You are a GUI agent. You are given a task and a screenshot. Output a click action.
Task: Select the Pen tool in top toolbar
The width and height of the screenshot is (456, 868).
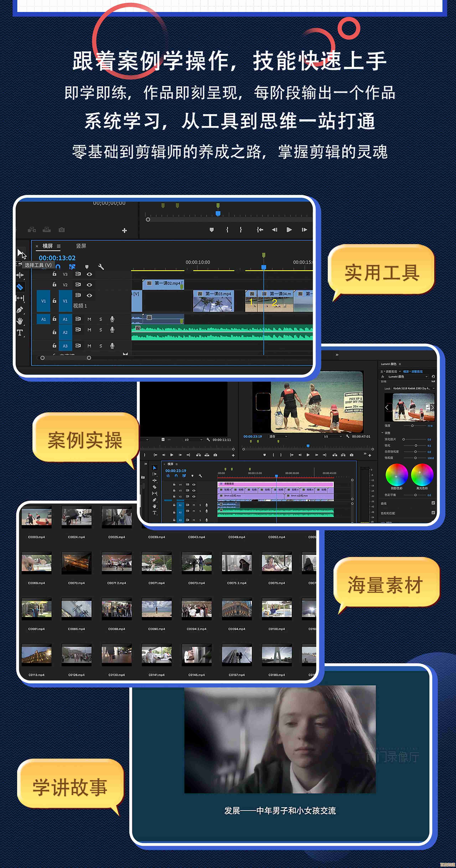(x=20, y=310)
